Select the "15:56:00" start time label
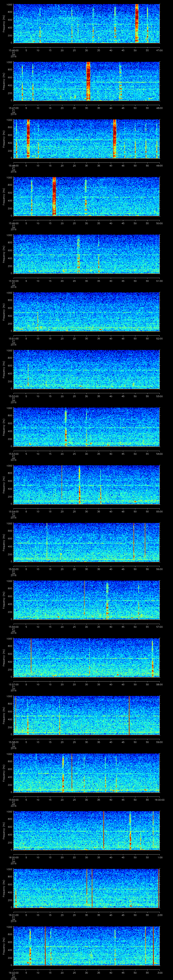The height and width of the screenshot is (980, 173). (x=14, y=627)
